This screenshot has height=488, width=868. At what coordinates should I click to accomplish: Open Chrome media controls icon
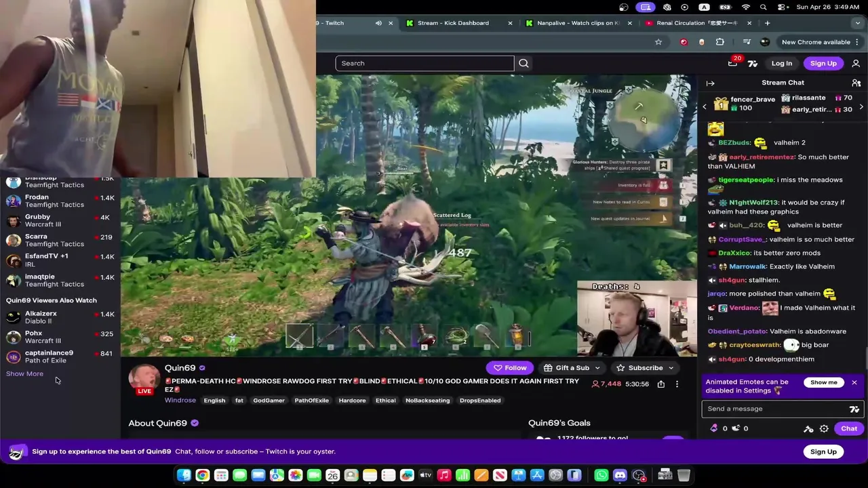coord(747,42)
